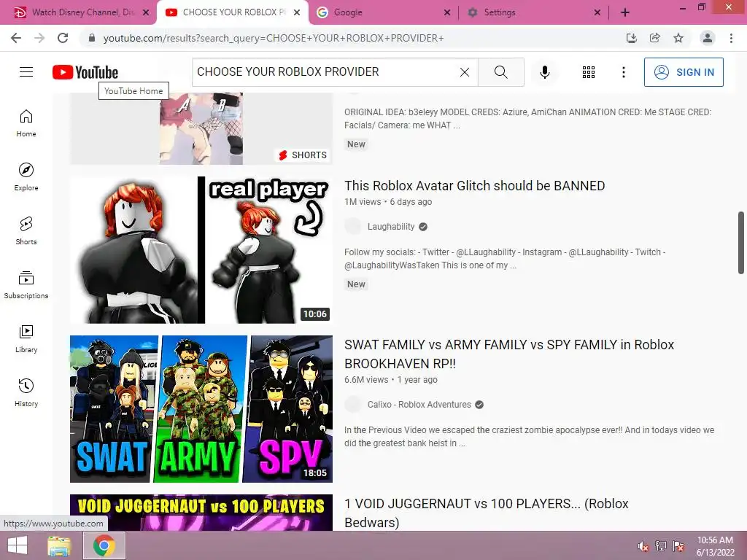Close the Settings tab
This screenshot has height=560, width=747.
[597, 12]
